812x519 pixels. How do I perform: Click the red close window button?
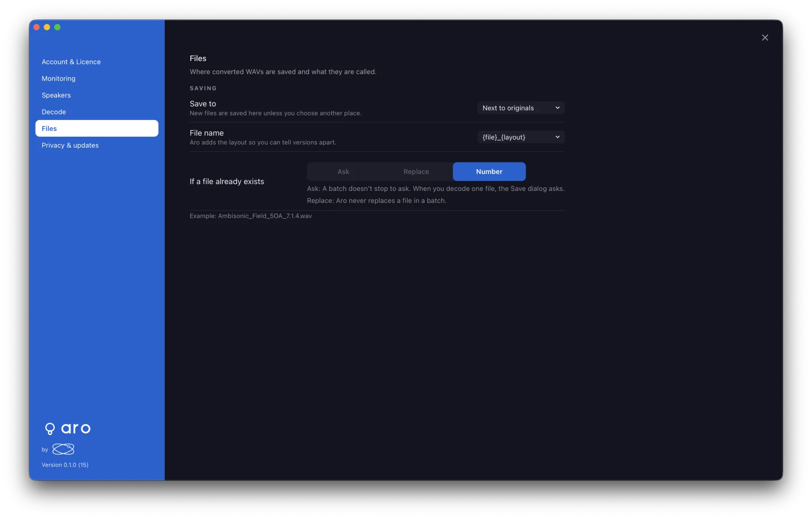(x=37, y=27)
